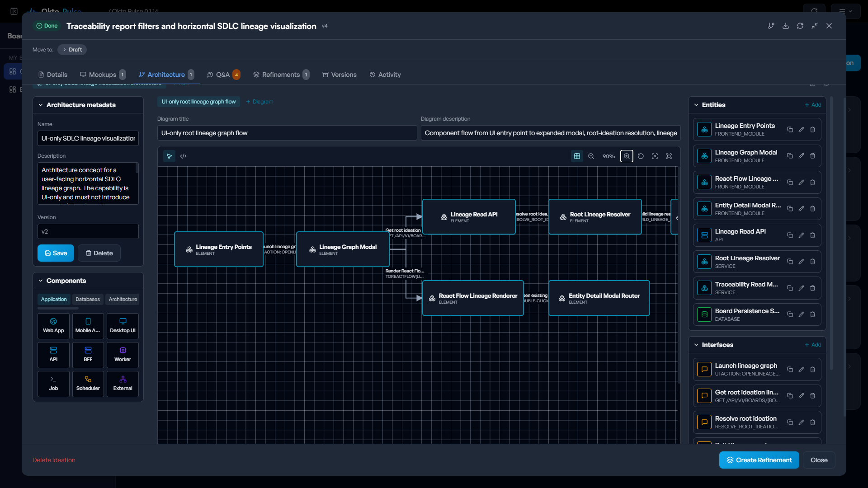The image size is (868, 488).
Task: Select the pointer tool in diagram toolbar
Action: (x=169, y=156)
